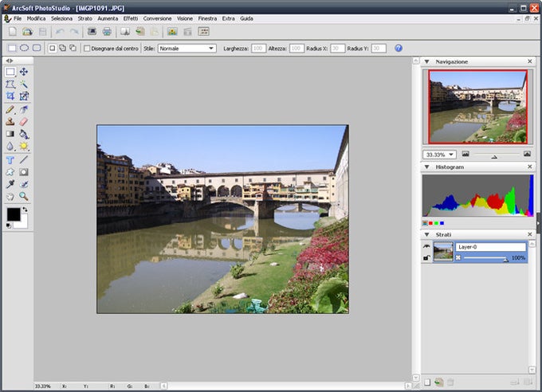Viewport: 542px width, 392px height.
Task: Select the Gradient tool
Action: coord(10,134)
